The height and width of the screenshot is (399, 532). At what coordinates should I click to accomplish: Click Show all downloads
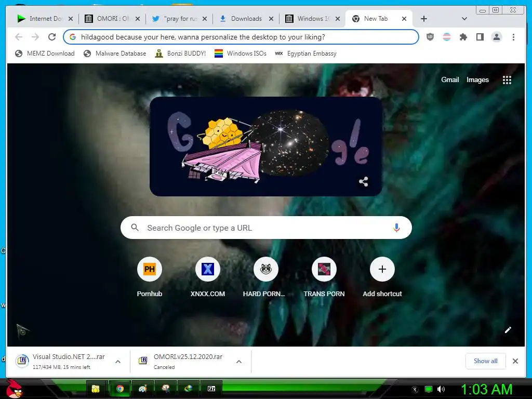tap(486, 361)
